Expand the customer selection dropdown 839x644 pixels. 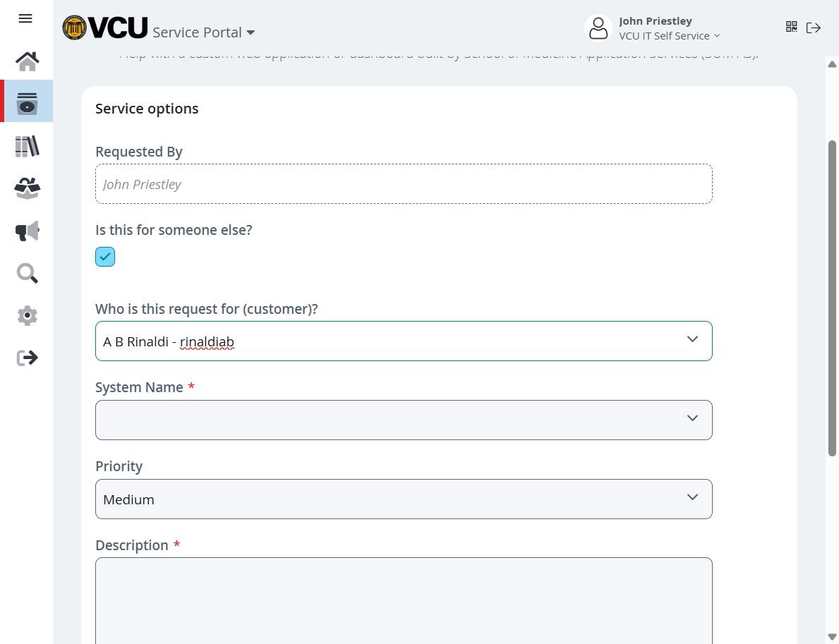tap(692, 340)
